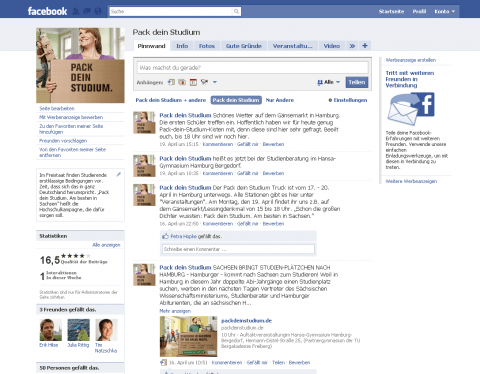The width and height of the screenshot is (480, 374).
Task: Click 'Seite bearbeiten' link
Action: point(57,108)
